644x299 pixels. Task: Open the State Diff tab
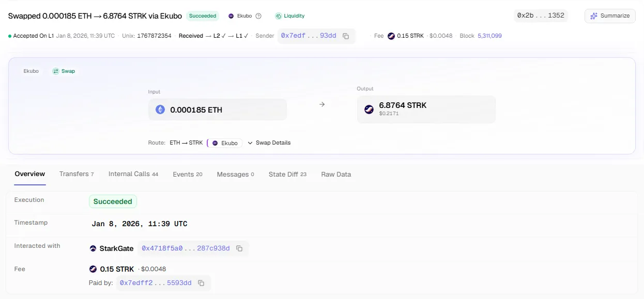287,174
